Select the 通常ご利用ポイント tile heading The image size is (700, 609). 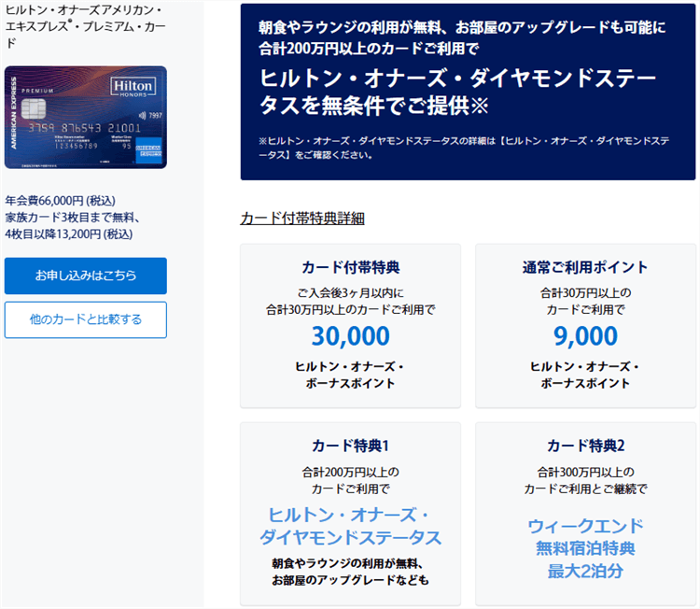tap(585, 267)
